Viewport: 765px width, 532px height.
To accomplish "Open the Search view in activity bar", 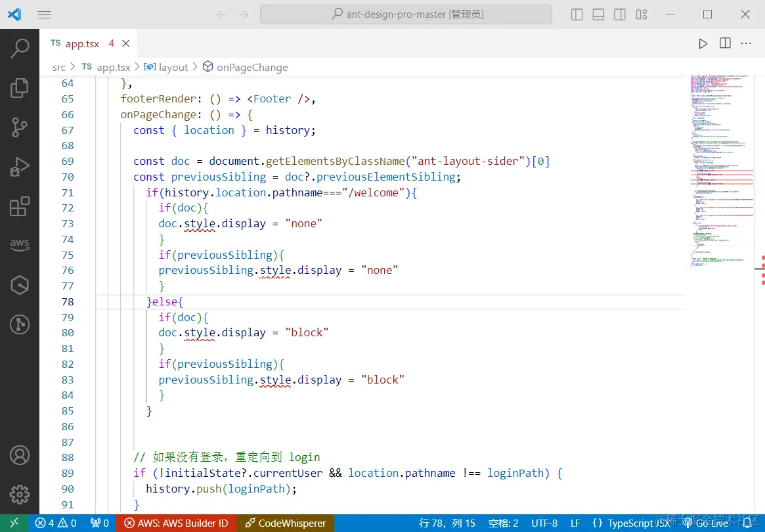I will (20, 48).
